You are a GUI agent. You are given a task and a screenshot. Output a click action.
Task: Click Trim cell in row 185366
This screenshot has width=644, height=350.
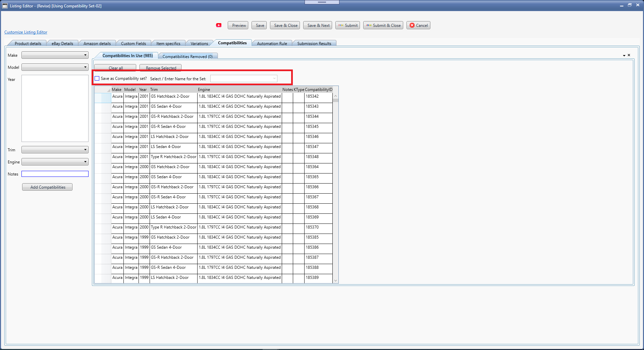[173, 188]
